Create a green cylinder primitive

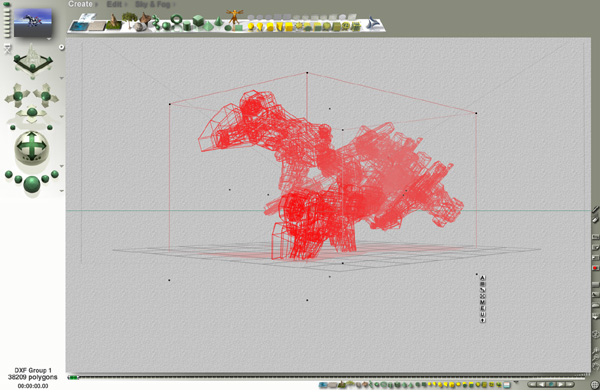coord(186,26)
